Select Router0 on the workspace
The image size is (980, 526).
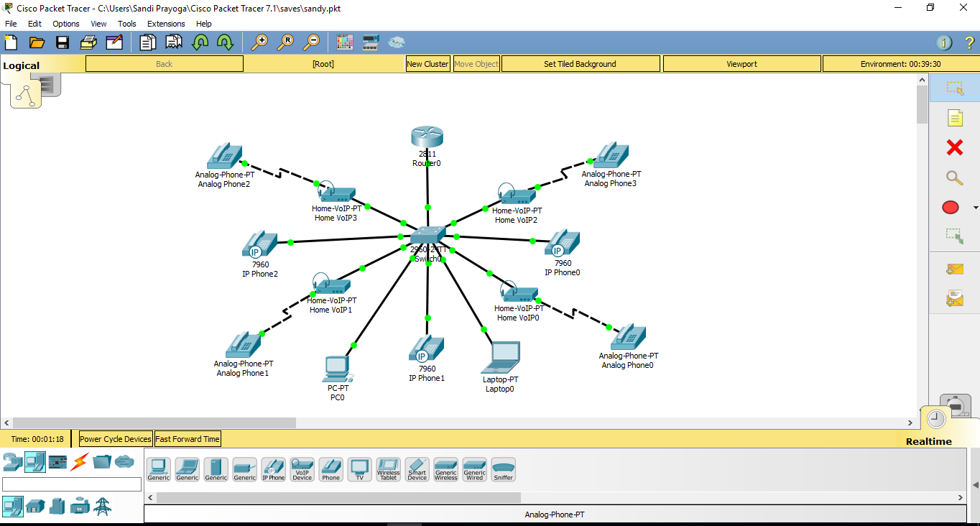pos(427,138)
